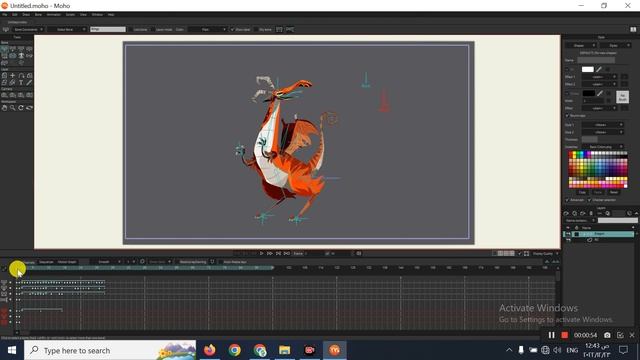
Task: Step forward one frame in playback controls
Action: [270, 253]
